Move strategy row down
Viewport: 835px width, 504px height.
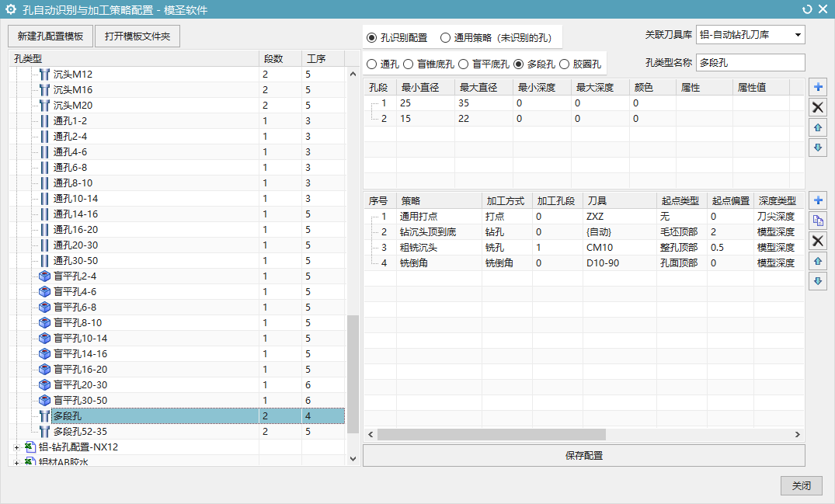click(x=818, y=281)
